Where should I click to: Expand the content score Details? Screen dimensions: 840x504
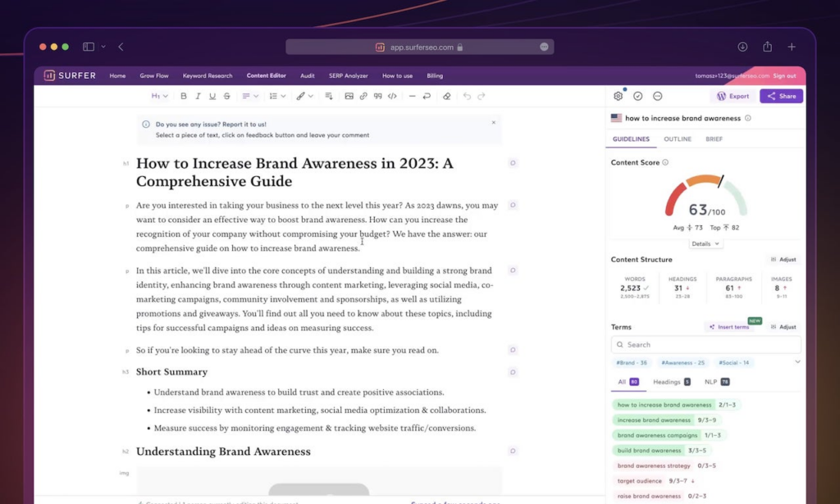(x=705, y=244)
